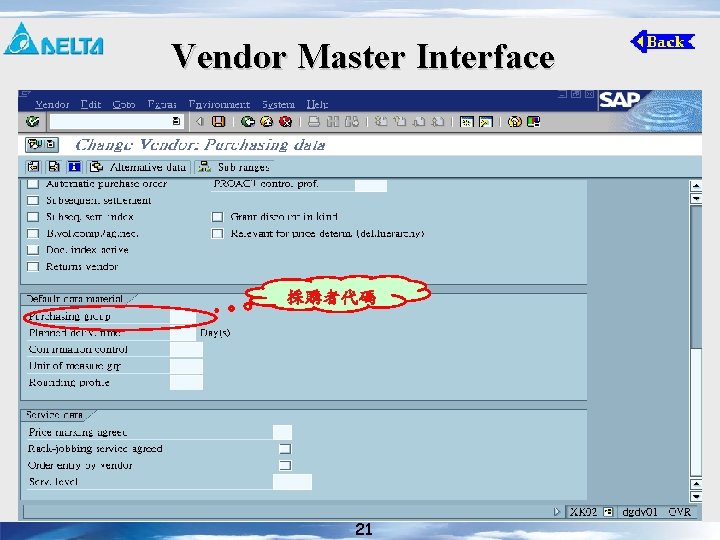Toggle Automatic purchase order checkbox
Image resolution: width=720 pixels, height=540 pixels.
33,184
